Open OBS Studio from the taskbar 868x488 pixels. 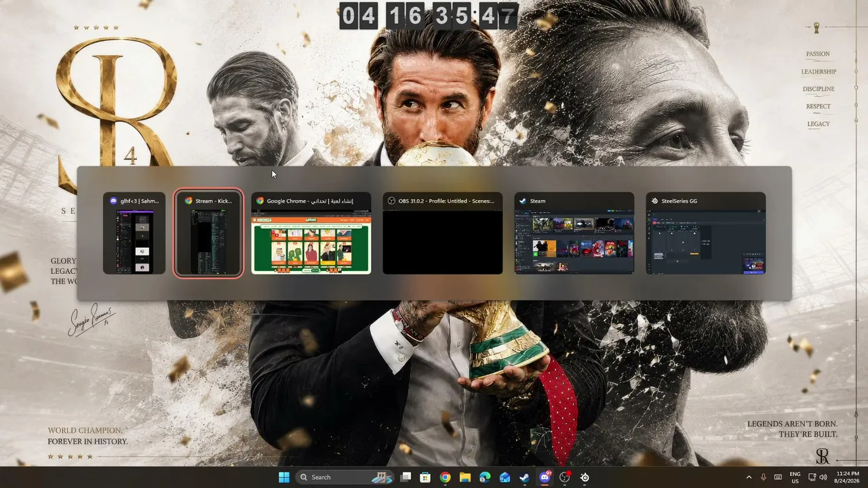(x=565, y=477)
